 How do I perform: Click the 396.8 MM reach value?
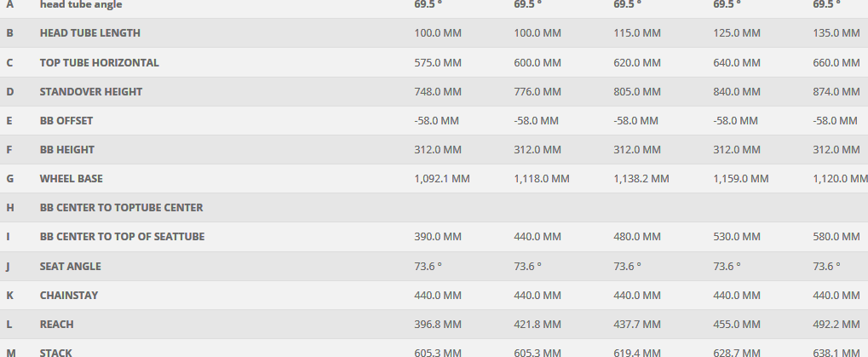(438, 325)
